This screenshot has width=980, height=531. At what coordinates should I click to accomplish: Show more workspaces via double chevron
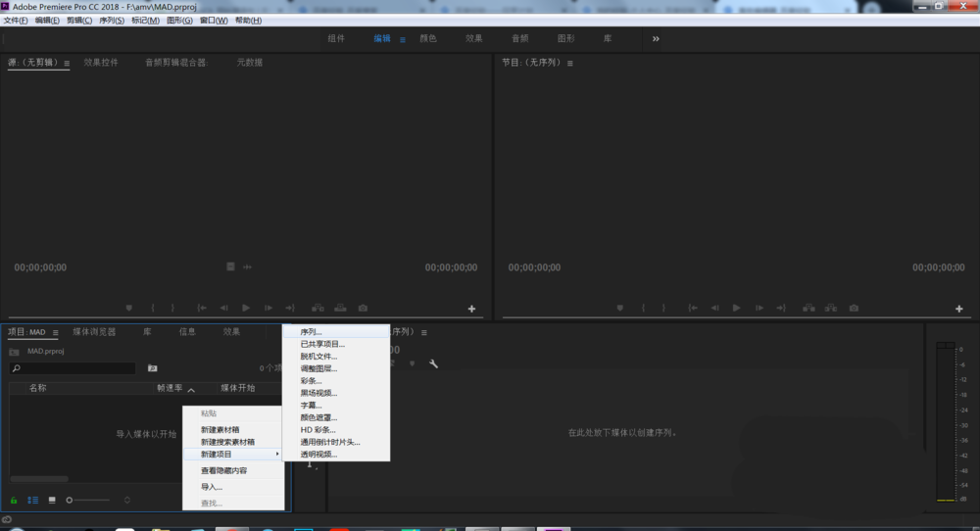[656, 39]
